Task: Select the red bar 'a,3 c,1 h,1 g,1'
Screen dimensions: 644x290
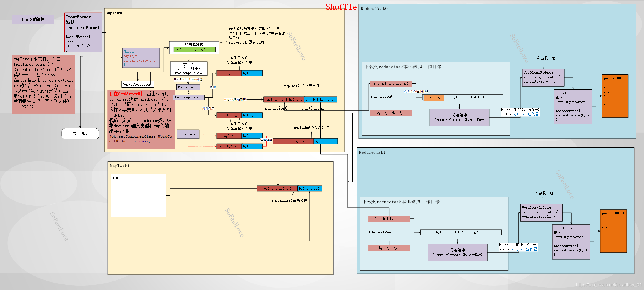Action: [x=293, y=141]
